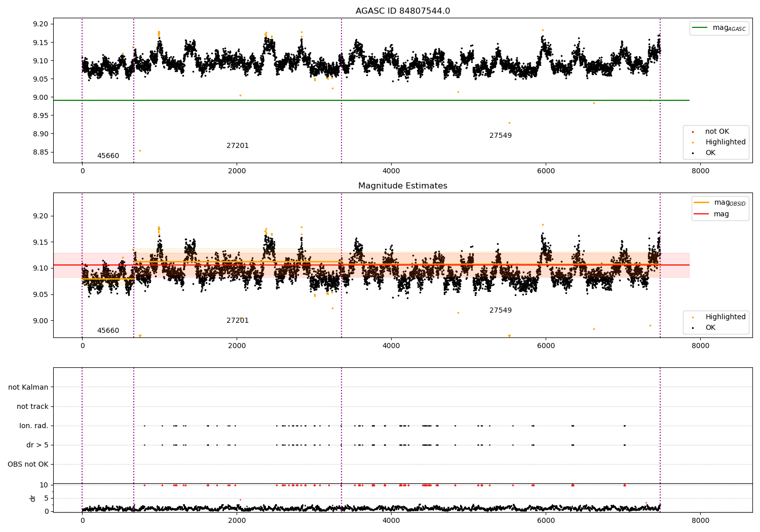Click x-axis tick 4000 in the top plot
Screen dimensions: 760x532
[391, 171]
